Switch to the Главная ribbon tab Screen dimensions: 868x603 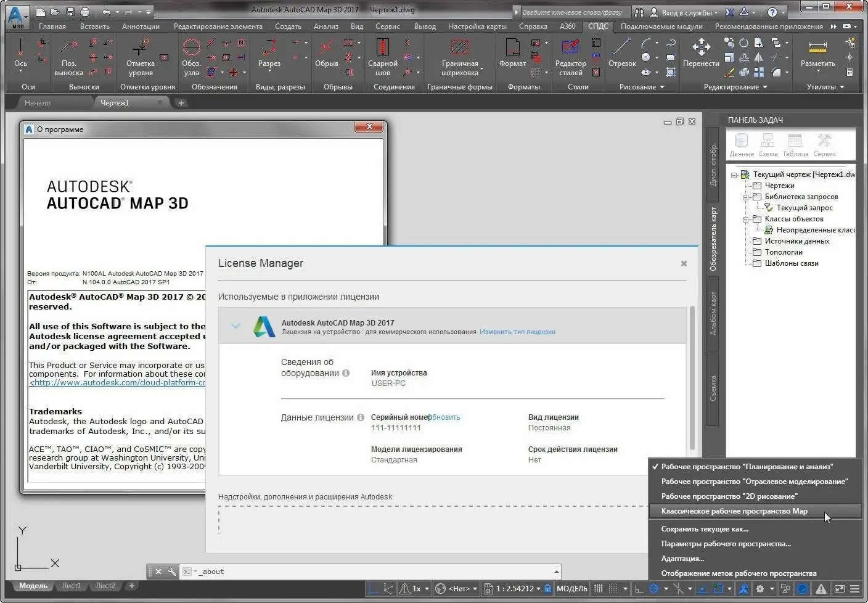point(52,27)
